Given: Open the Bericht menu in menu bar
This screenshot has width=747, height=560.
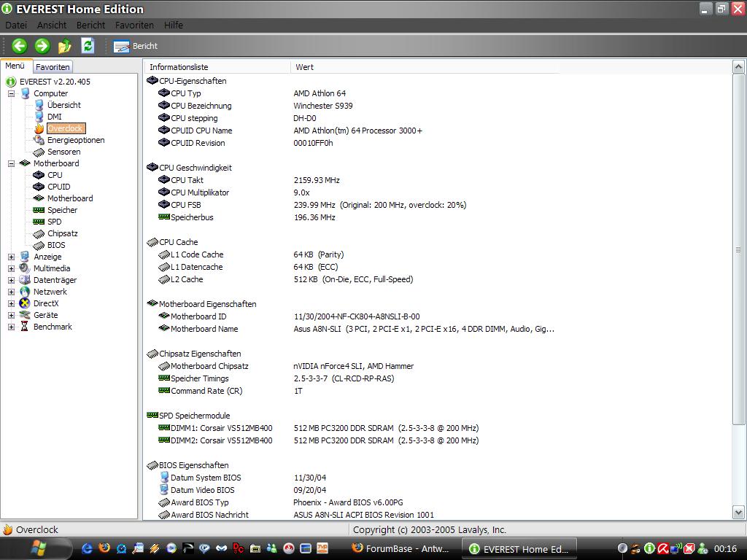Looking at the screenshot, I should pyautogui.click(x=90, y=25).
